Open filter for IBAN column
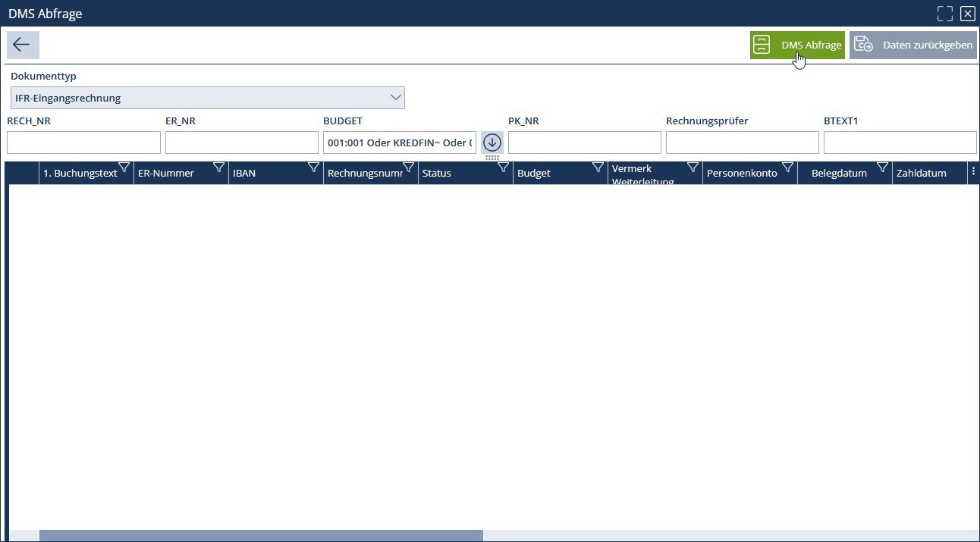Screen dimensions: 980x542 [314, 168]
